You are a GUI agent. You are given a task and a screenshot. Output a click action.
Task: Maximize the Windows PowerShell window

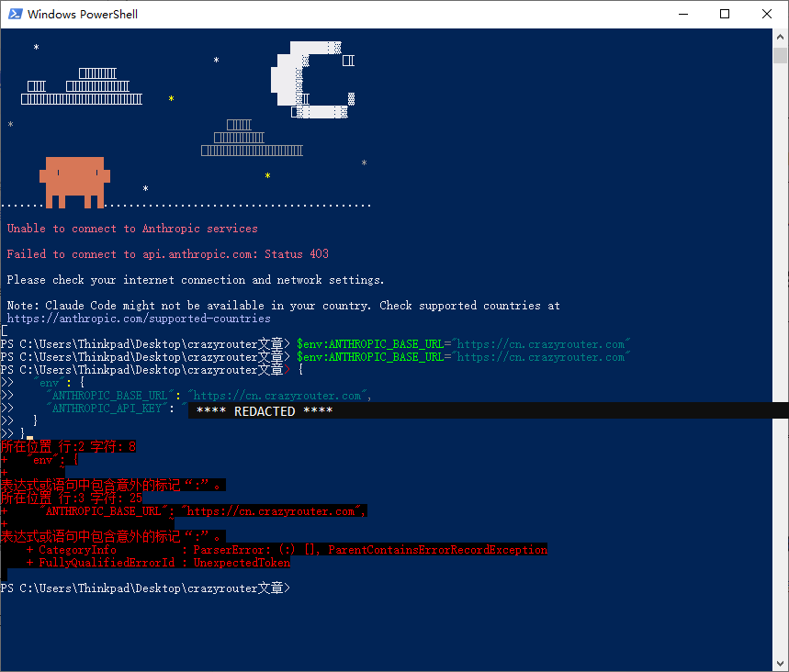[x=724, y=14]
